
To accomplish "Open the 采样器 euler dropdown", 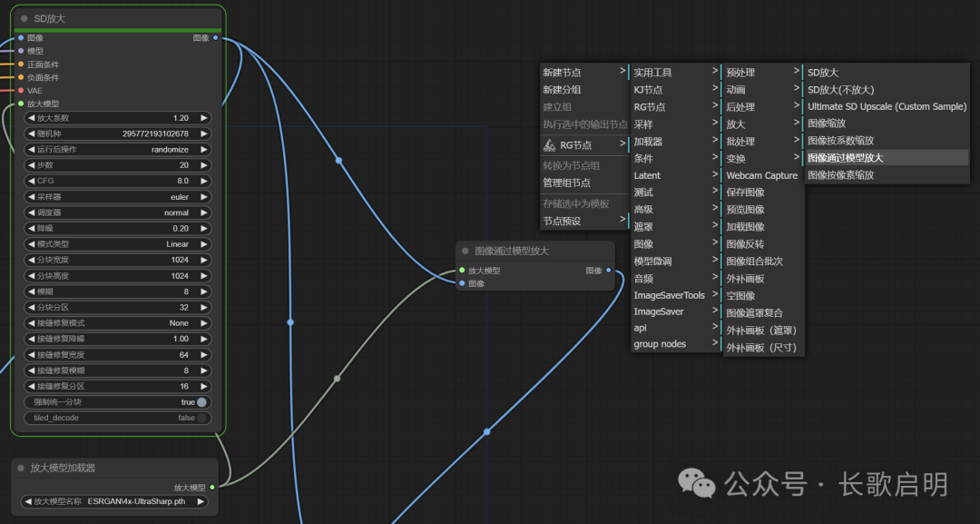I will [x=117, y=197].
